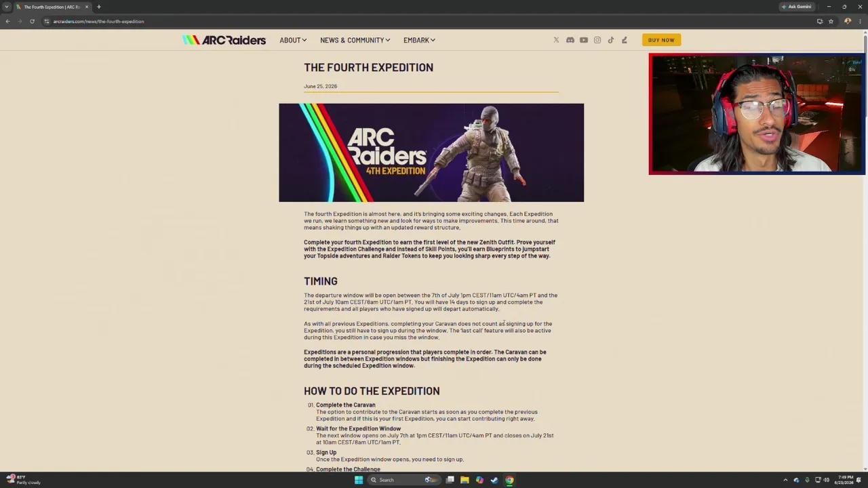Viewport: 868px width, 488px height.
Task: View site information icon in address bar
Action: click(x=47, y=21)
